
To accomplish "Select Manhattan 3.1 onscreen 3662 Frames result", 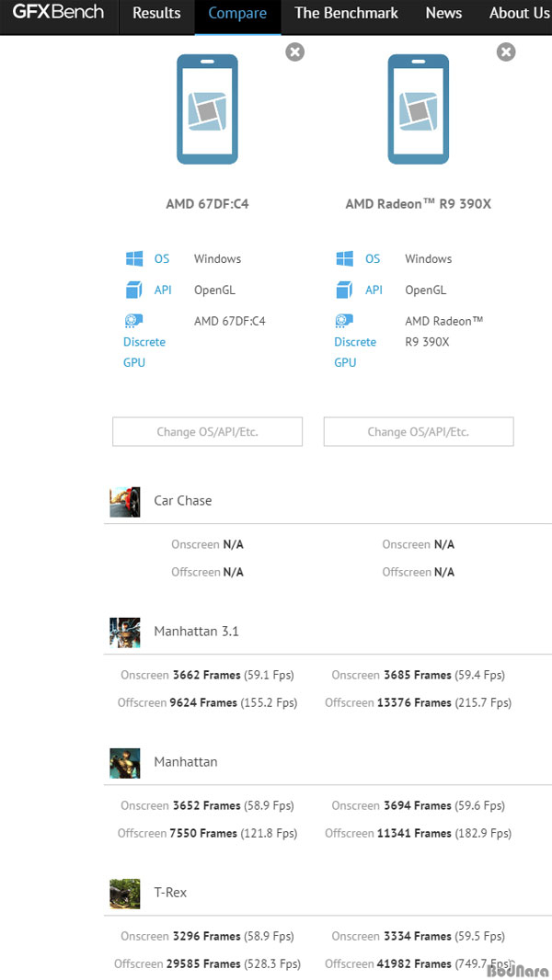I will (208, 675).
